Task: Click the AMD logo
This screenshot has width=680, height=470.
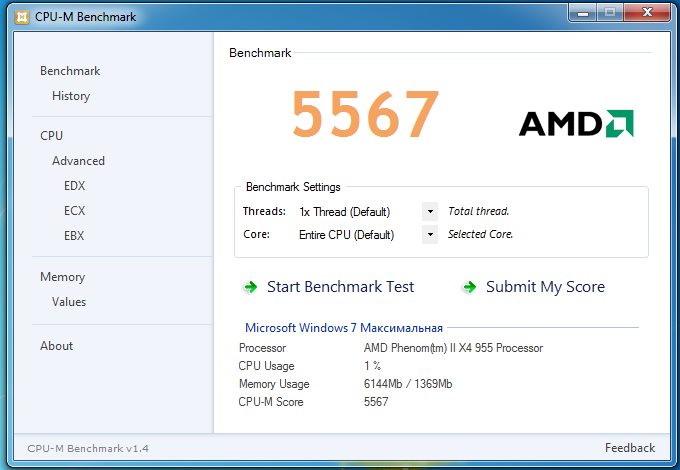Action: (576, 124)
